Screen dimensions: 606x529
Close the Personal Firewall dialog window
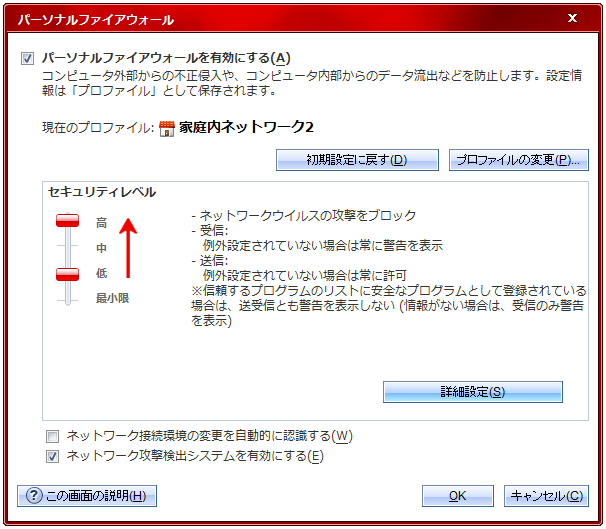(x=571, y=18)
